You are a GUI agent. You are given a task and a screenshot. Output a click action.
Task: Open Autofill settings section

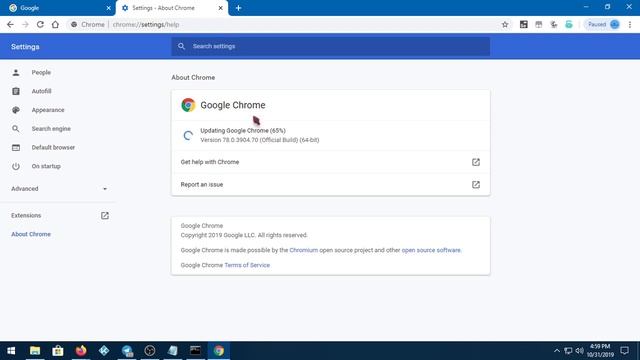(x=41, y=91)
